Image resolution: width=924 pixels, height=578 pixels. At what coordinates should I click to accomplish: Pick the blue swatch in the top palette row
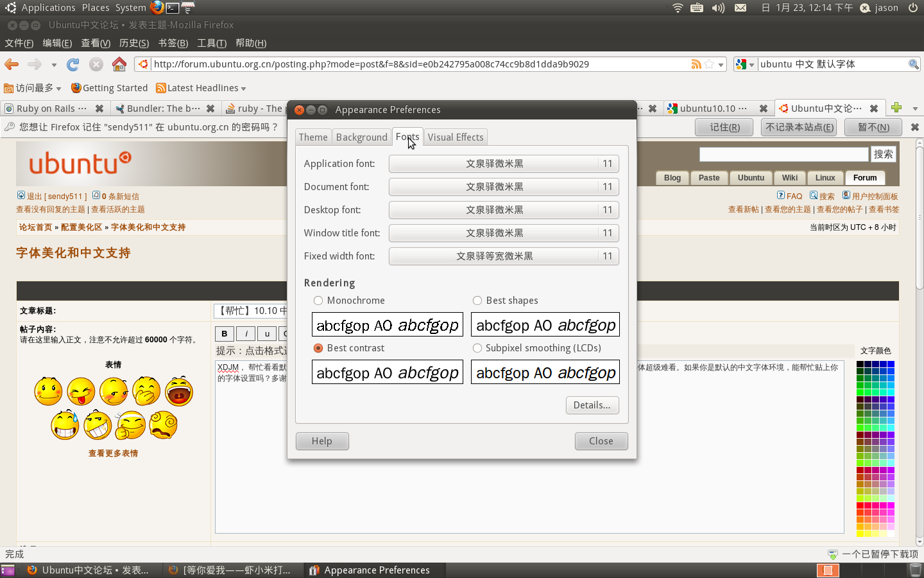coord(891,364)
